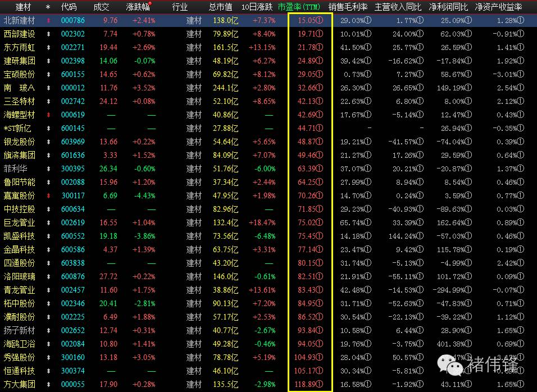Image resolution: width=537 pixels, height=392 pixels.
Task: Select stock name 三圣特材
Action: (20, 101)
